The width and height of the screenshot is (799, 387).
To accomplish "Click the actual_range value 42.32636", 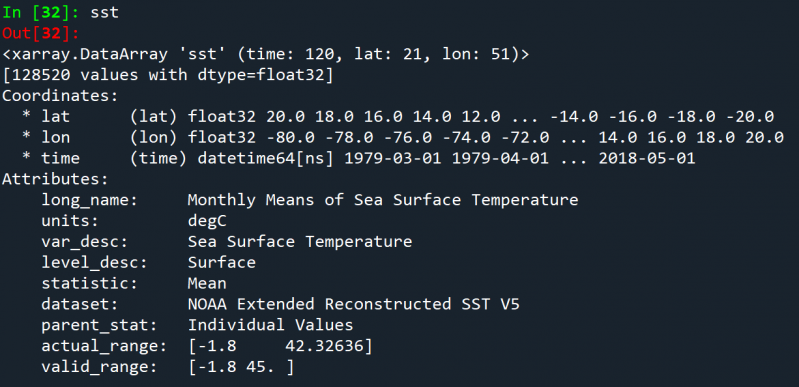I will tap(324, 347).
